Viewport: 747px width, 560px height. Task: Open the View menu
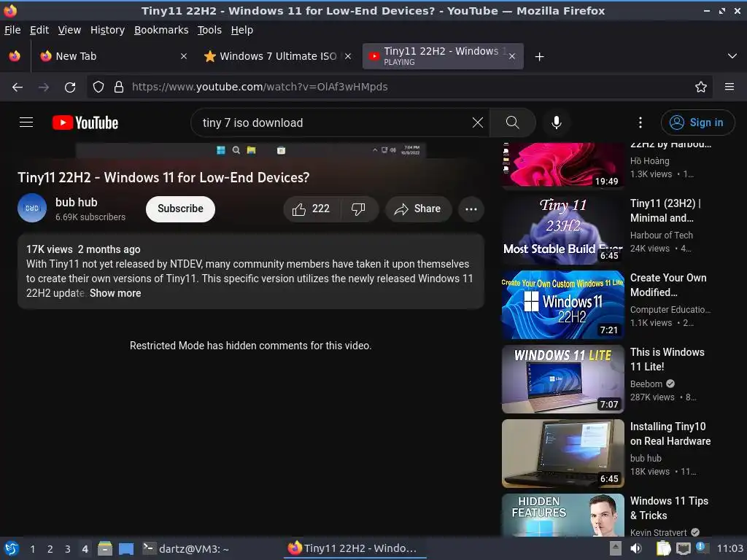point(69,30)
